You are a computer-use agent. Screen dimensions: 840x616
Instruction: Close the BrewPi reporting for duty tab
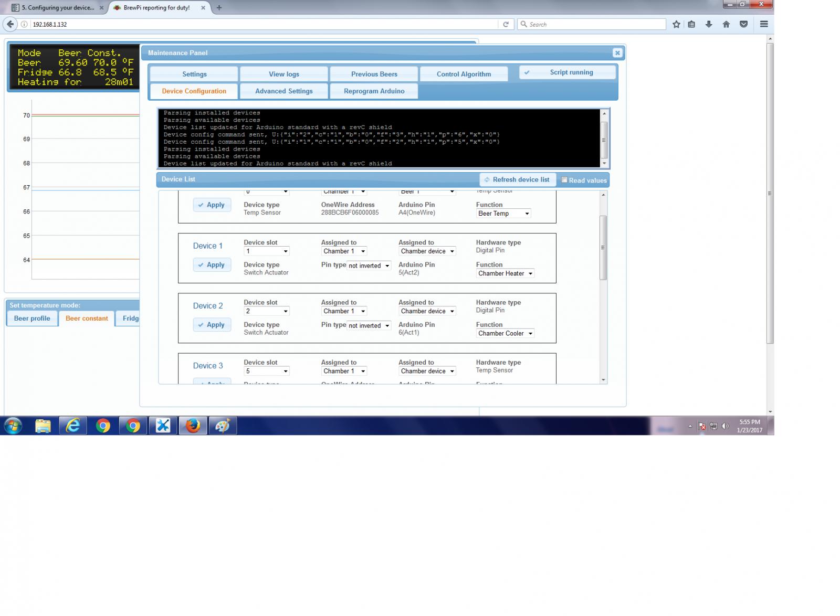tap(204, 8)
